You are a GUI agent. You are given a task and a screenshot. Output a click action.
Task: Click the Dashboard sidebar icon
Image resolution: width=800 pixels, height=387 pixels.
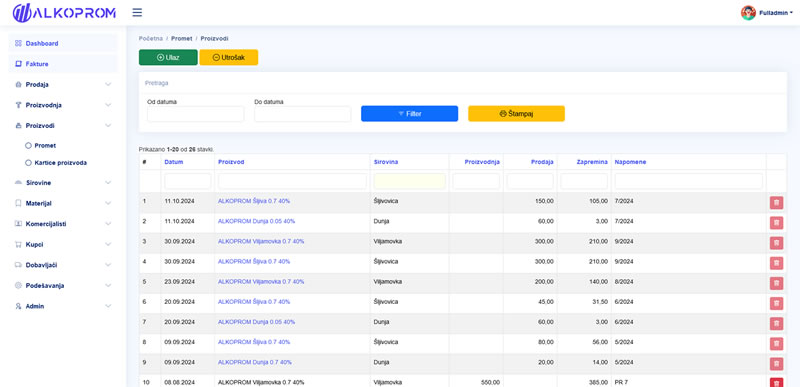tap(18, 43)
